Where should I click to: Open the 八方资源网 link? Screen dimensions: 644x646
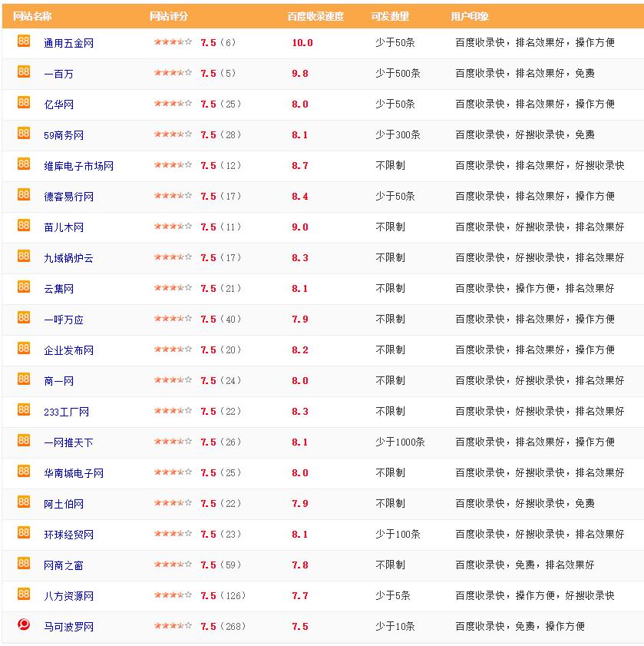click(69, 596)
